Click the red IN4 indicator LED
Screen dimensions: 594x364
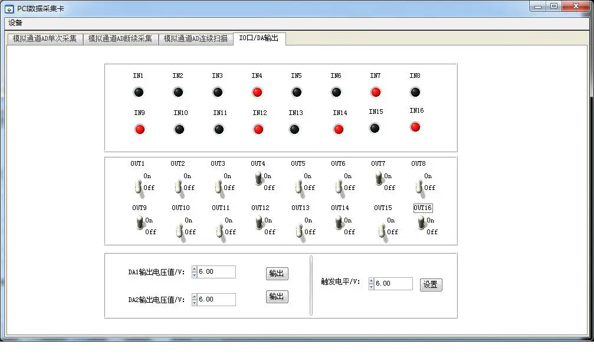tap(257, 92)
